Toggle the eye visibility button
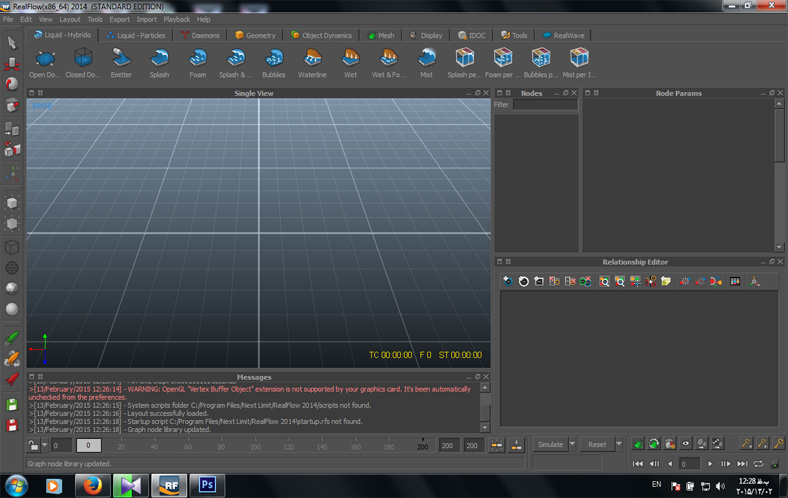This screenshot has width=788, height=498. click(x=685, y=444)
